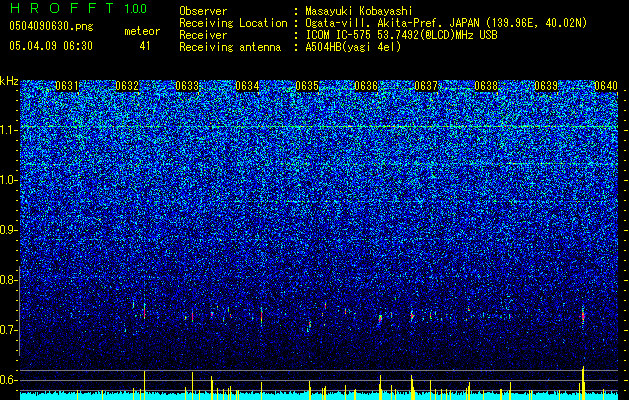Click the Observer label
Image resolution: width=629 pixels, height=400 pixels.
203,11
